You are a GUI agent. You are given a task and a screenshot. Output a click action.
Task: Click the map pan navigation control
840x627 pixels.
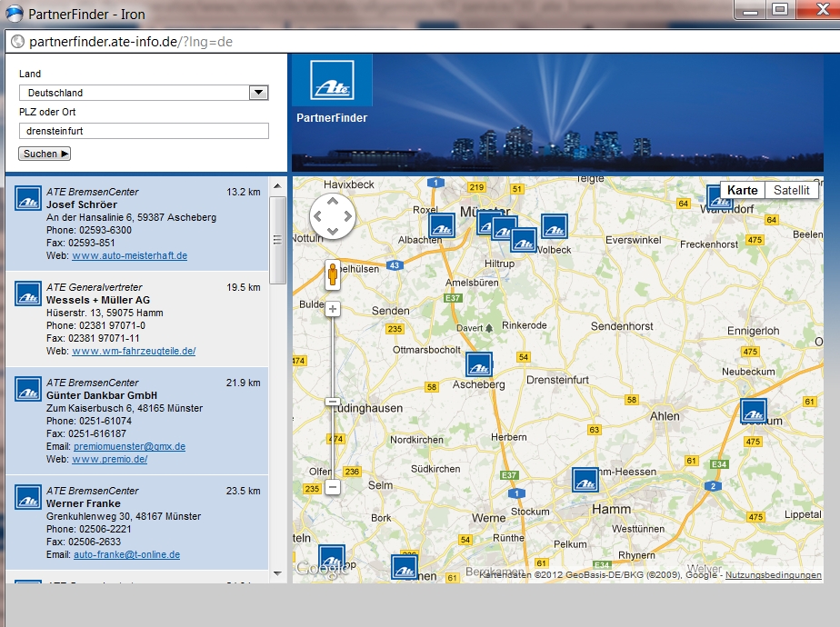[333, 216]
